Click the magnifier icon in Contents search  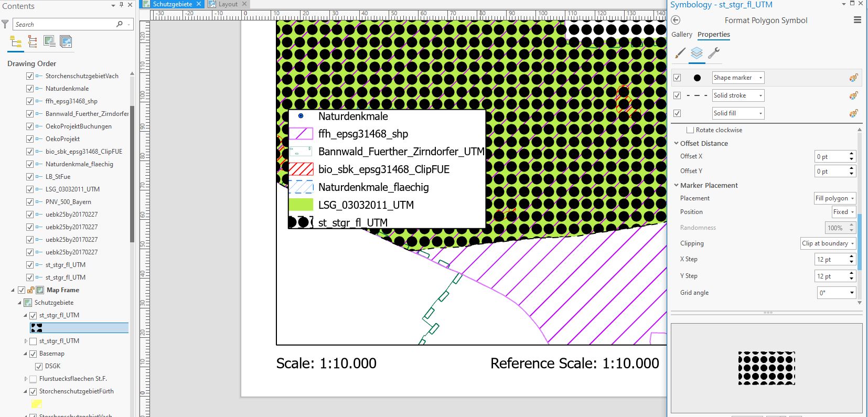[120, 24]
